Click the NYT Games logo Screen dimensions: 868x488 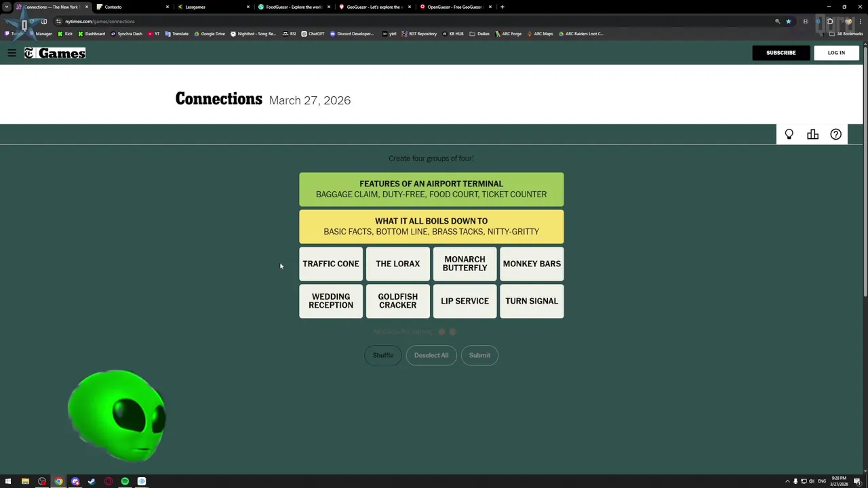(x=55, y=53)
